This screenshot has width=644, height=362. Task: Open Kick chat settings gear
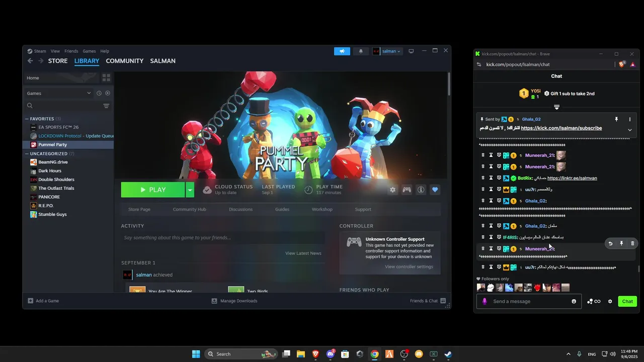(x=610, y=301)
